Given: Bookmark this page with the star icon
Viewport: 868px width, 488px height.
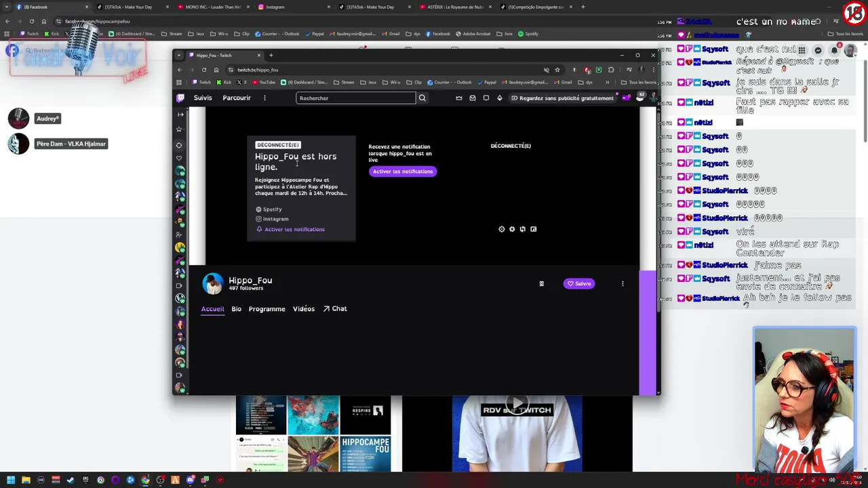Looking at the screenshot, I should coord(557,70).
